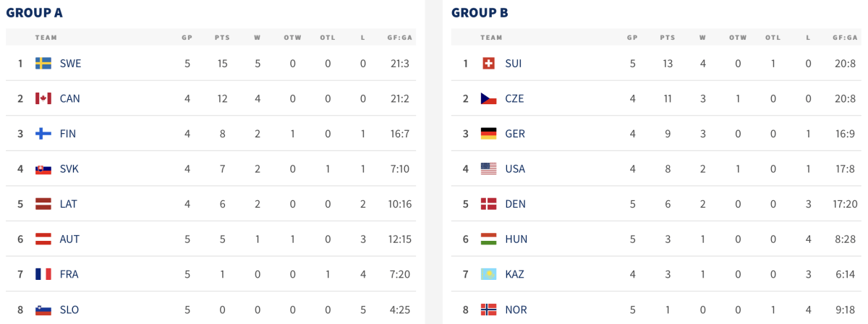Screen dimensions: 868x324
Task: Click the Sweden flag icon
Action: tap(43, 64)
